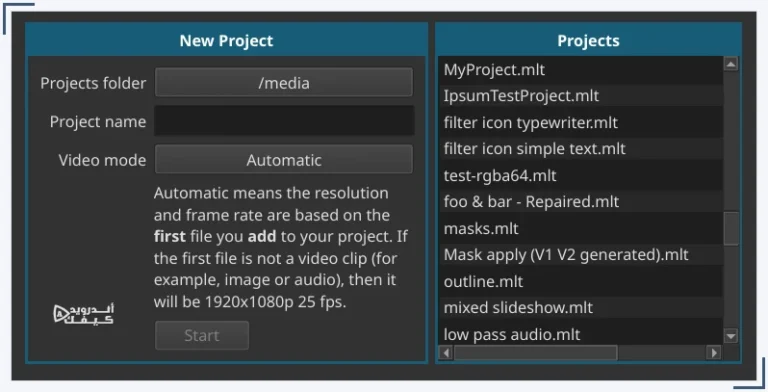Click the horizontal scrollbar thumb in Projects

[x=535, y=352]
